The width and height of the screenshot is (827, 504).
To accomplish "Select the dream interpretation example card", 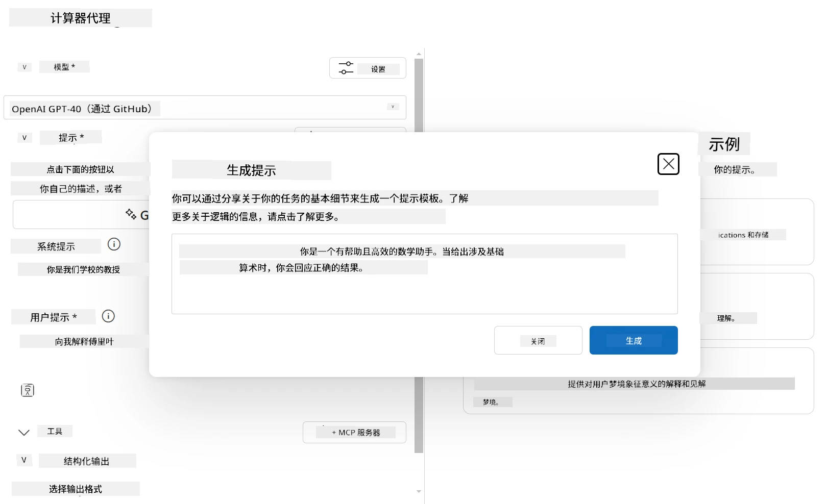I will point(638,381).
